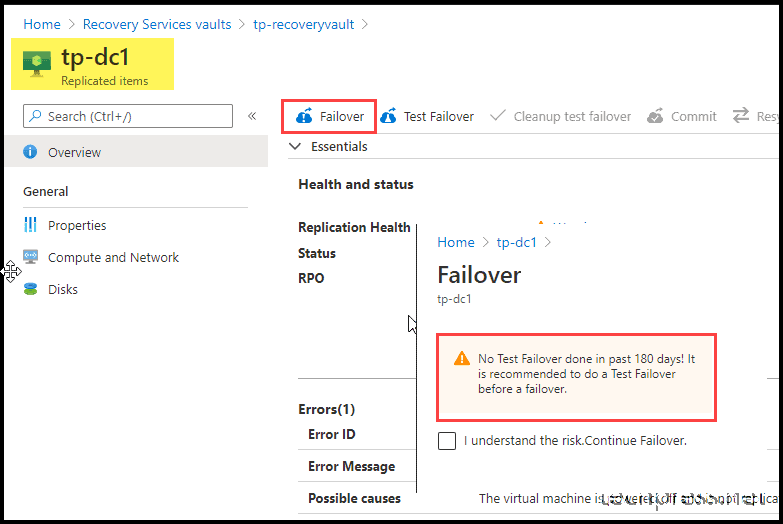Start a Test Failover

coord(427,116)
